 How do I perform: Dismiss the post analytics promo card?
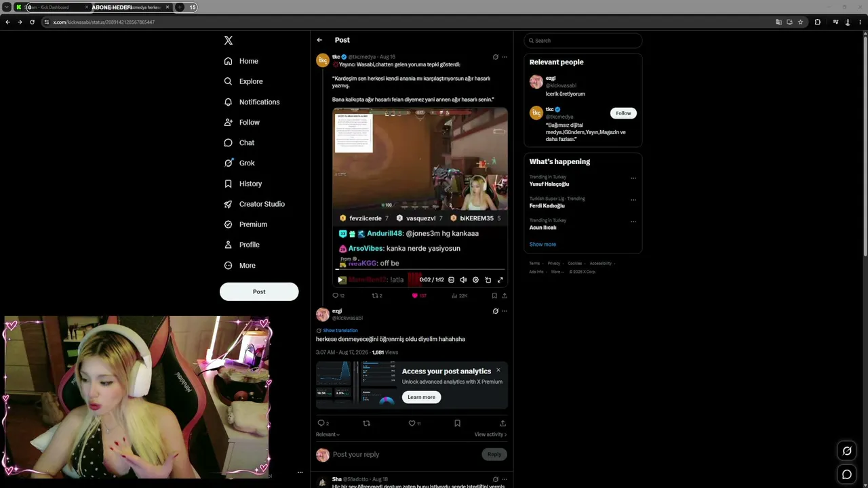pyautogui.click(x=498, y=370)
